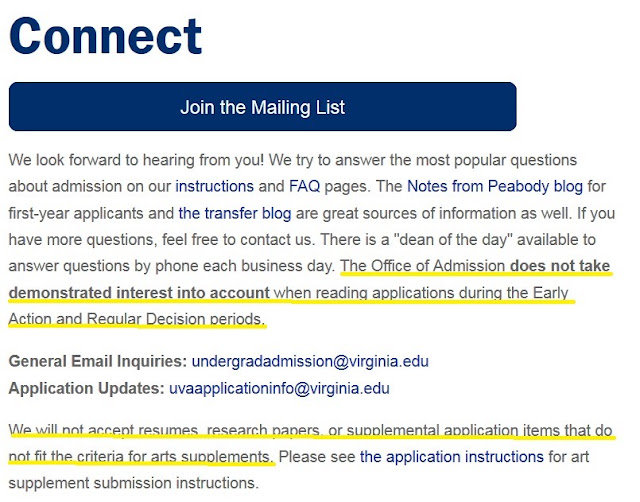640x502 pixels.
Task: Click the Join the Mailing List button
Action: [262, 107]
